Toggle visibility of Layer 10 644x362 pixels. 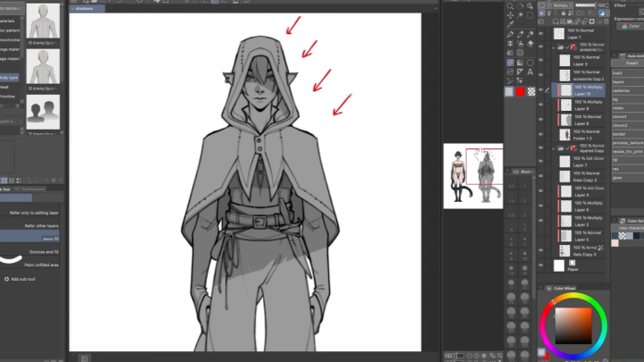coord(540,89)
